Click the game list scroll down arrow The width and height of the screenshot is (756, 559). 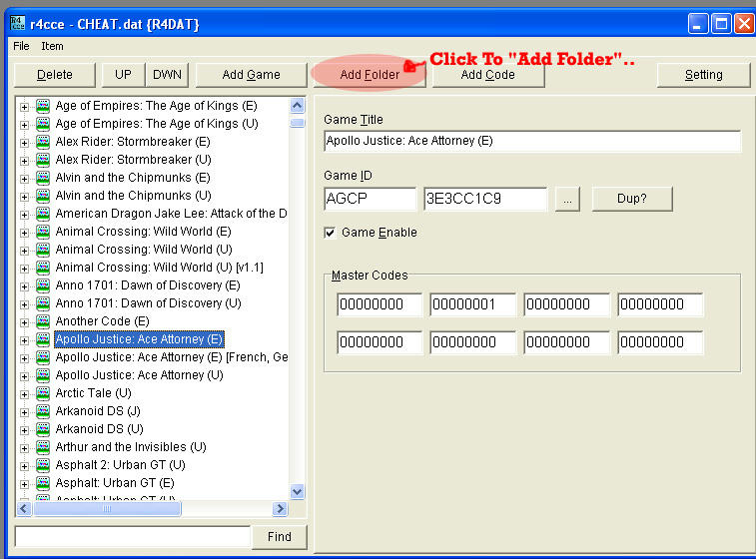(x=298, y=492)
